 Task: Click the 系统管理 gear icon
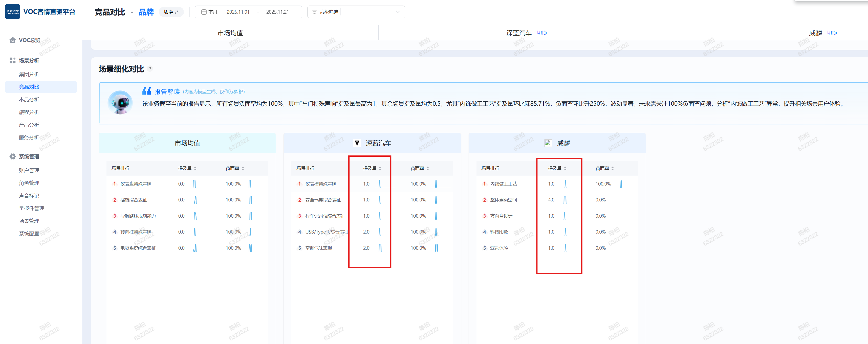point(12,156)
